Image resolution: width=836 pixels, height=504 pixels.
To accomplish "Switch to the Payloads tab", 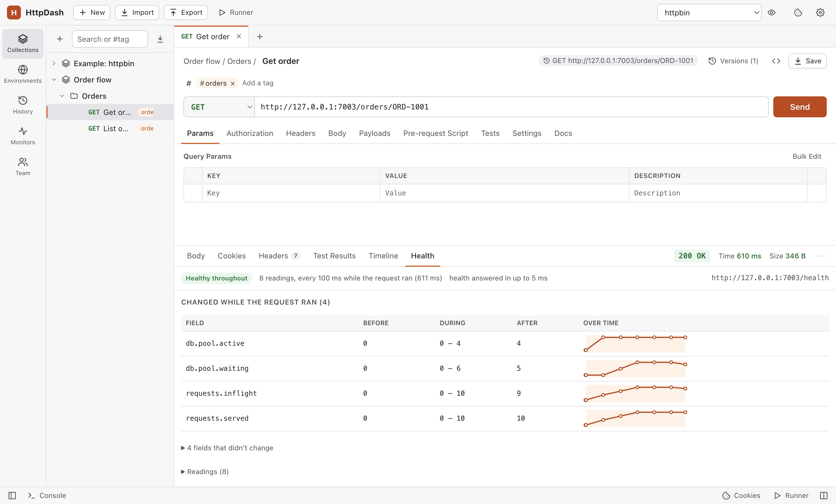I will pyautogui.click(x=374, y=133).
